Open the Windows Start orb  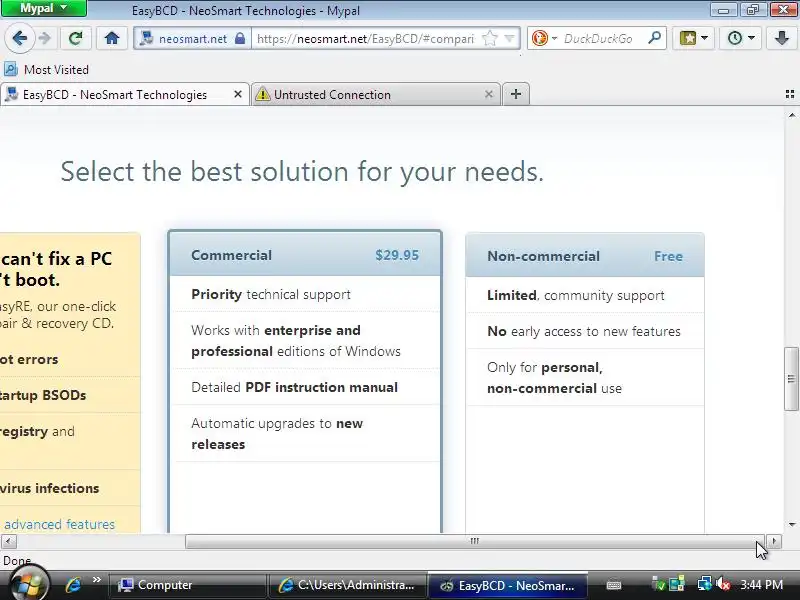(28, 584)
